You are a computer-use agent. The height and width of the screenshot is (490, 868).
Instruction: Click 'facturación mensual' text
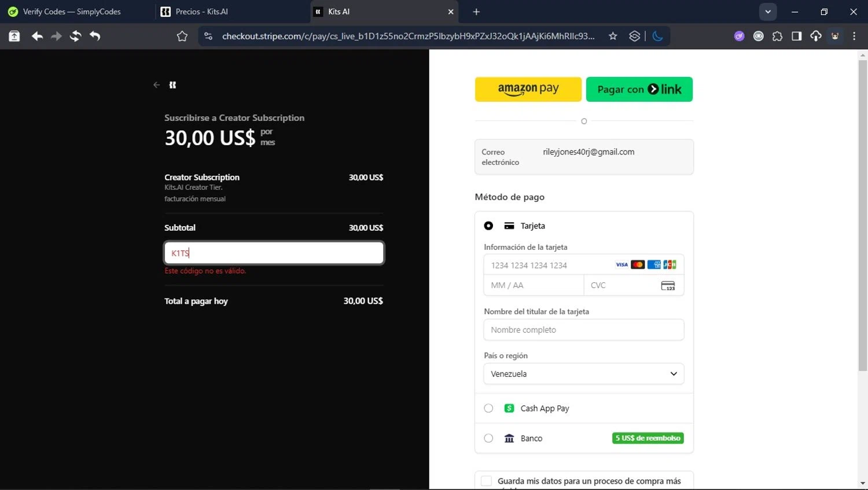(x=195, y=199)
